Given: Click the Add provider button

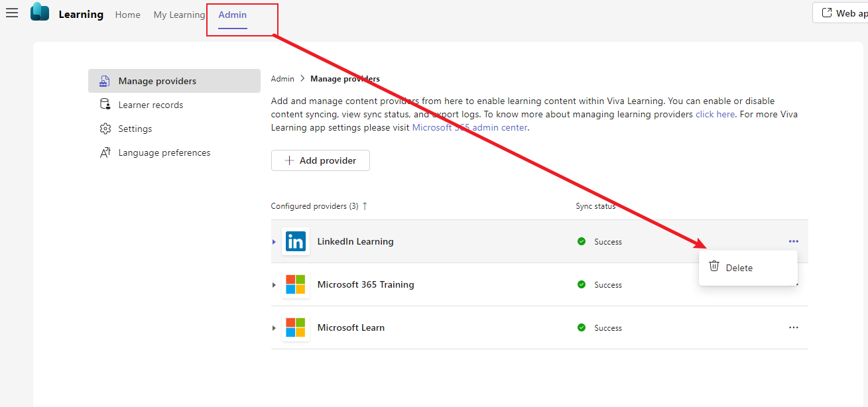Looking at the screenshot, I should click(x=320, y=160).
